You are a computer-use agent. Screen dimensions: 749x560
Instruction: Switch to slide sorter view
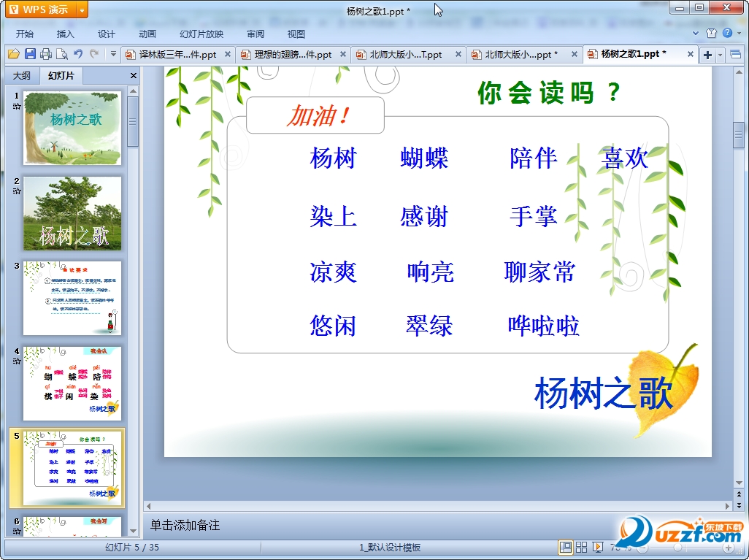tap(581, 547)
